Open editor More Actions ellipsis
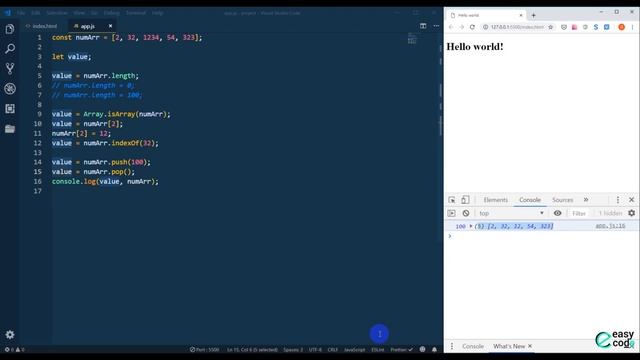Viewport: 640px width, 360px height. (x=436, y=26)
